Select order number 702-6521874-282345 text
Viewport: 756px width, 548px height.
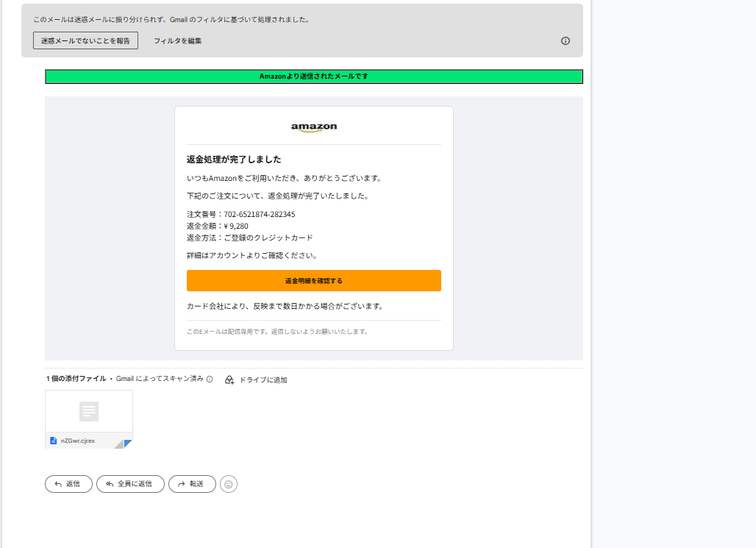[260, 214]
